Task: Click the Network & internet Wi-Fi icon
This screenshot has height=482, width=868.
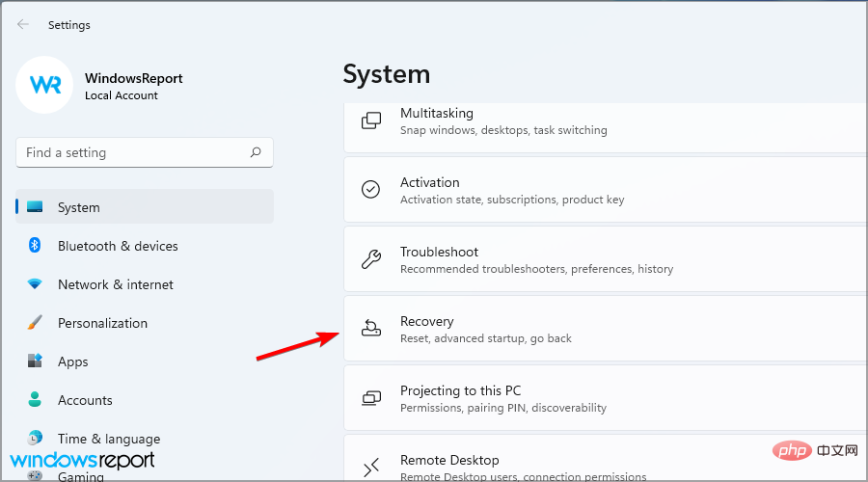Action: [35, 283]
